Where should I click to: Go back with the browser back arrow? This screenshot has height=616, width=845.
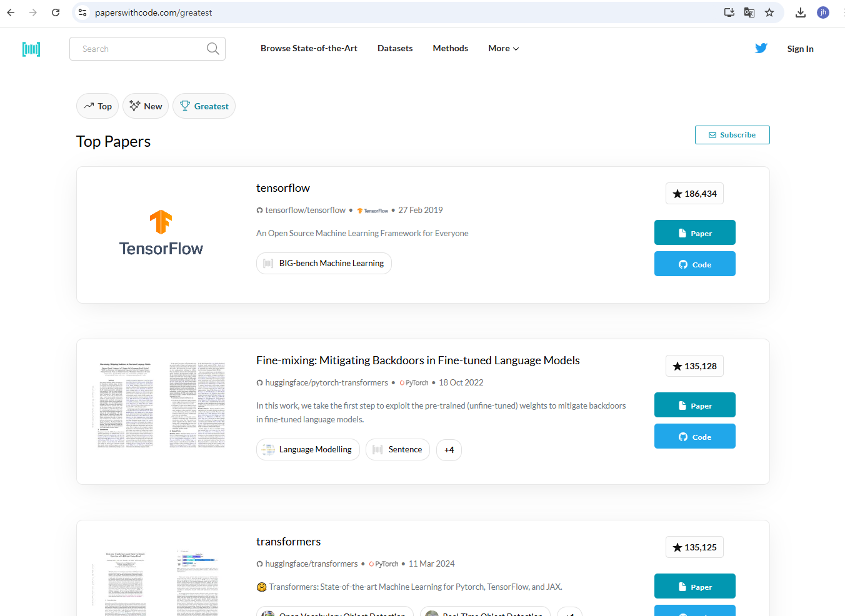(11, 12)
